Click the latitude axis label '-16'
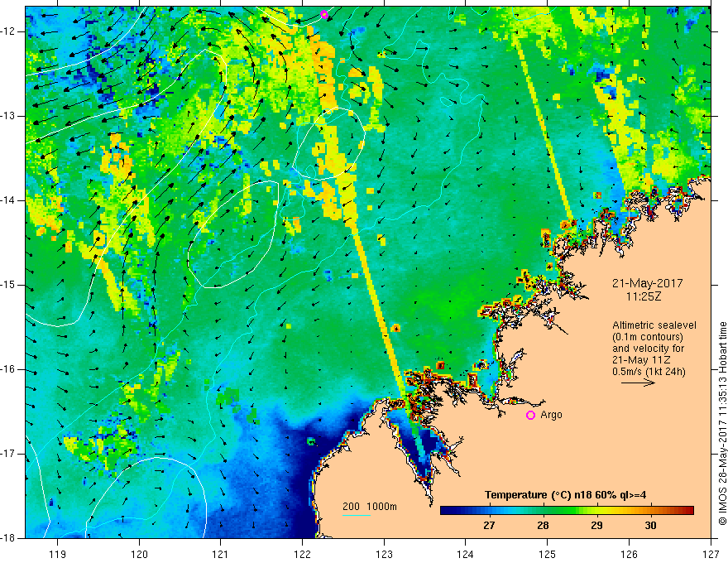The image size is (728, 563). click(9, 369)
